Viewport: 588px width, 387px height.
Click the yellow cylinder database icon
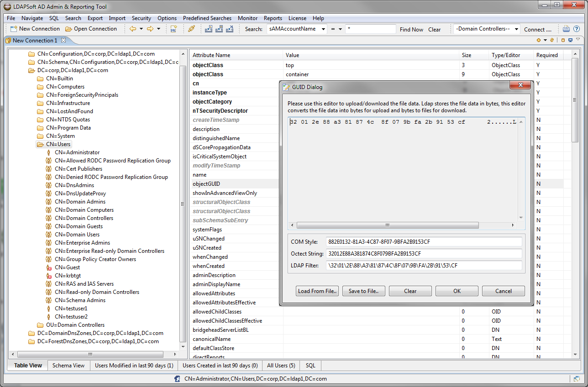[x=563, y=40]
